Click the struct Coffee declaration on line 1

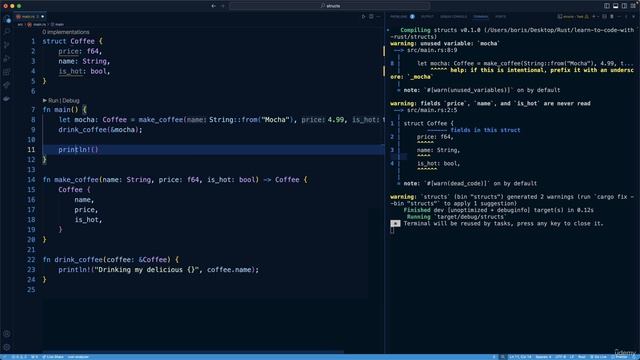click(x=73, y=41)
